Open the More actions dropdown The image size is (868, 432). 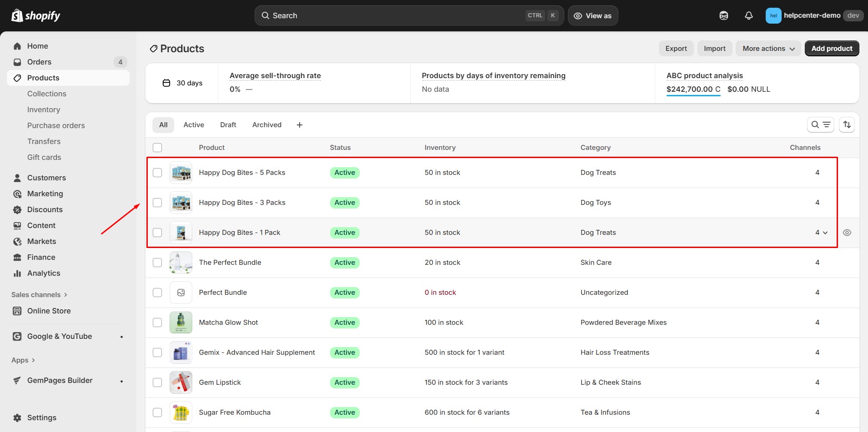[x=768, y=49]
